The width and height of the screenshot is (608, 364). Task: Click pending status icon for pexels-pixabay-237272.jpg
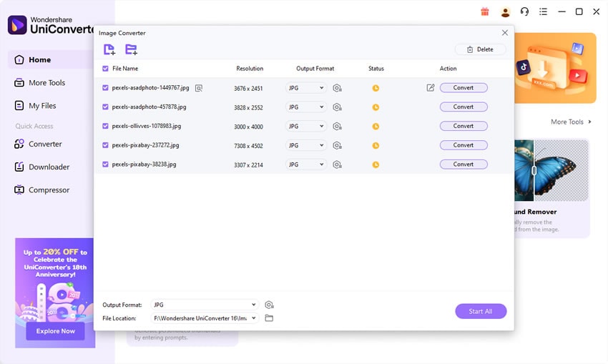(x=376, y=145)
